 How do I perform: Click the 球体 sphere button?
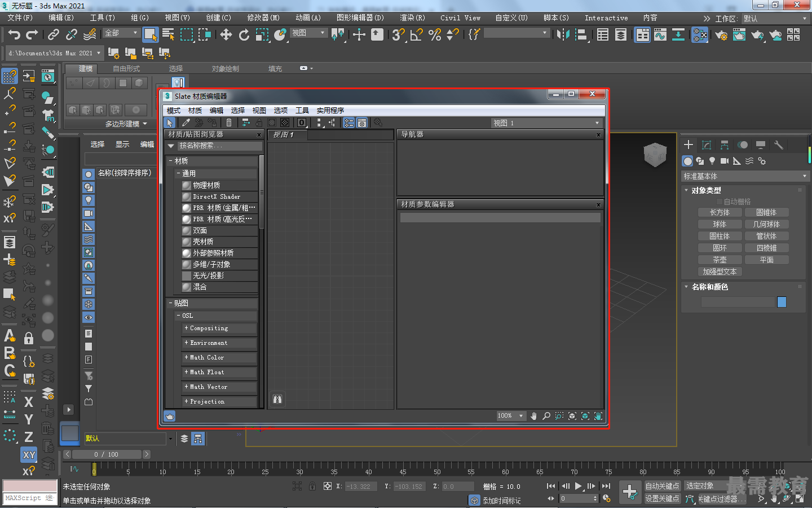pyautogui.click(x=720, y=224)
